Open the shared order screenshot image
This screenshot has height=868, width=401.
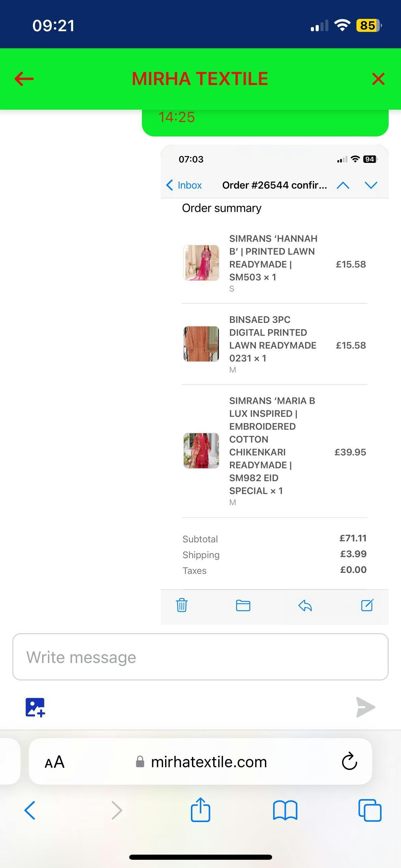point(275,385)
